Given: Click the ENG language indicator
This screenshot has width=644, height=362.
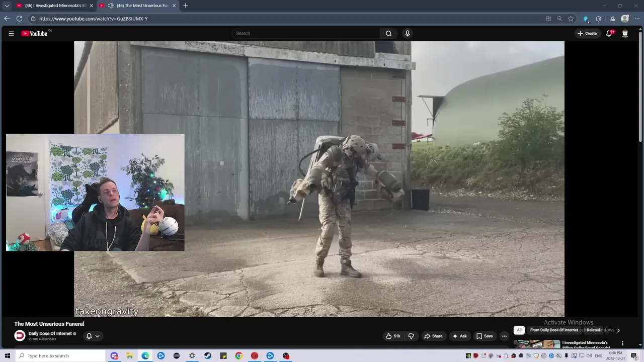Looking at the screenshot, I should 598,356.
